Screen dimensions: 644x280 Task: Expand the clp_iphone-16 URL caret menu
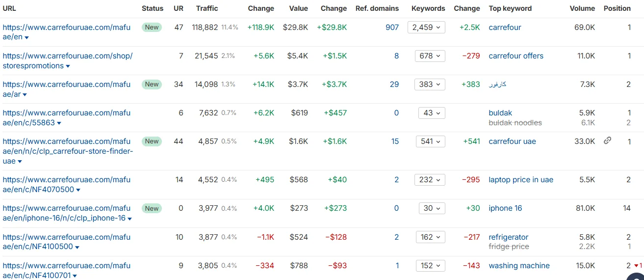[129, 219]
